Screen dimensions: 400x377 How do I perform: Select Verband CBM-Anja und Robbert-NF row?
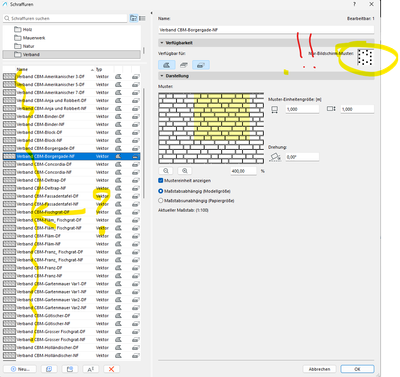pyautogui.click(x=71, y=108)
